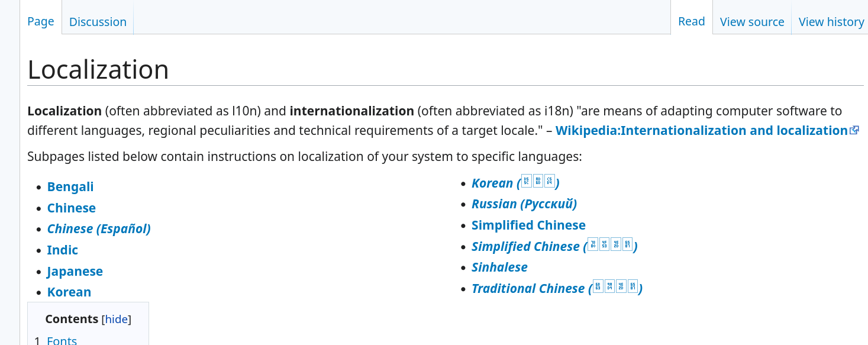Open the View source tab

click(751, 22)
